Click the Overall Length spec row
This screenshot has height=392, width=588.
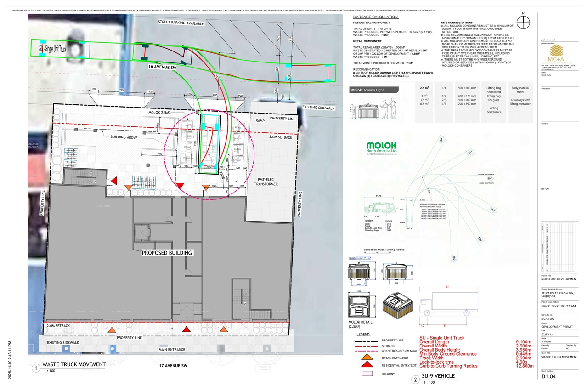click(475, 342)
